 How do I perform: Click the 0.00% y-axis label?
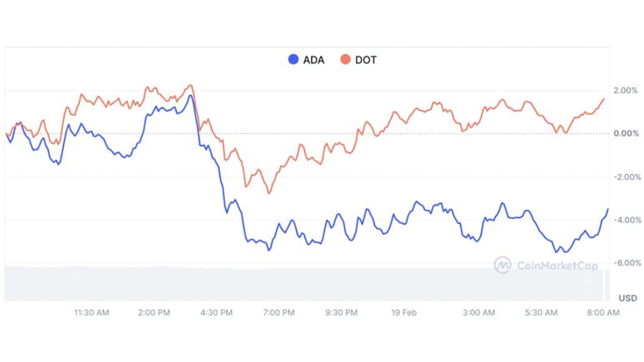coord(625,134)
